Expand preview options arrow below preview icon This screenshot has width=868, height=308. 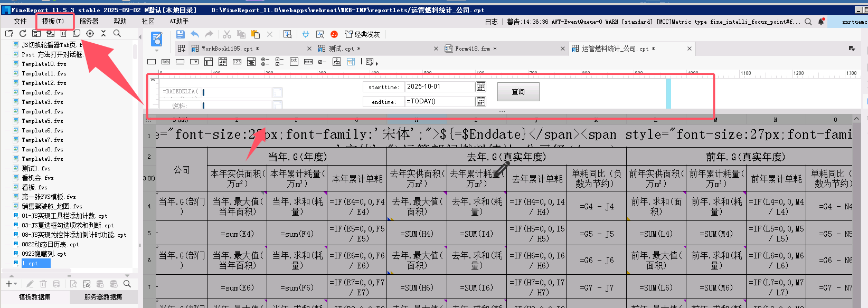(x=157, y=52)
